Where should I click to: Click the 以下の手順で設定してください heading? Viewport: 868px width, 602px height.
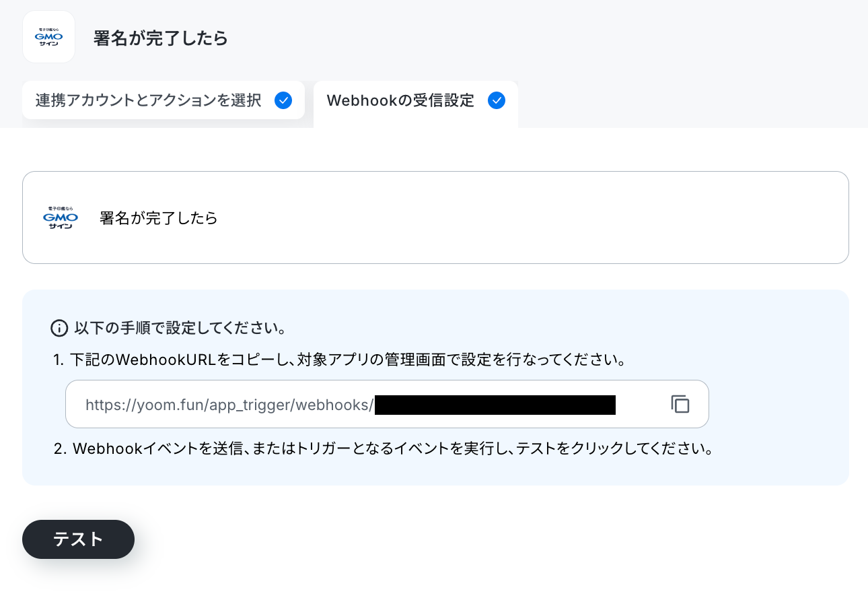click(x=181, y=329)
